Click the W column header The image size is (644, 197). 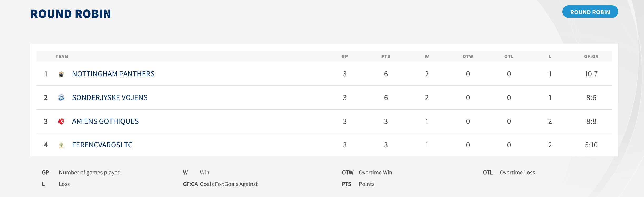pos(427,56)
